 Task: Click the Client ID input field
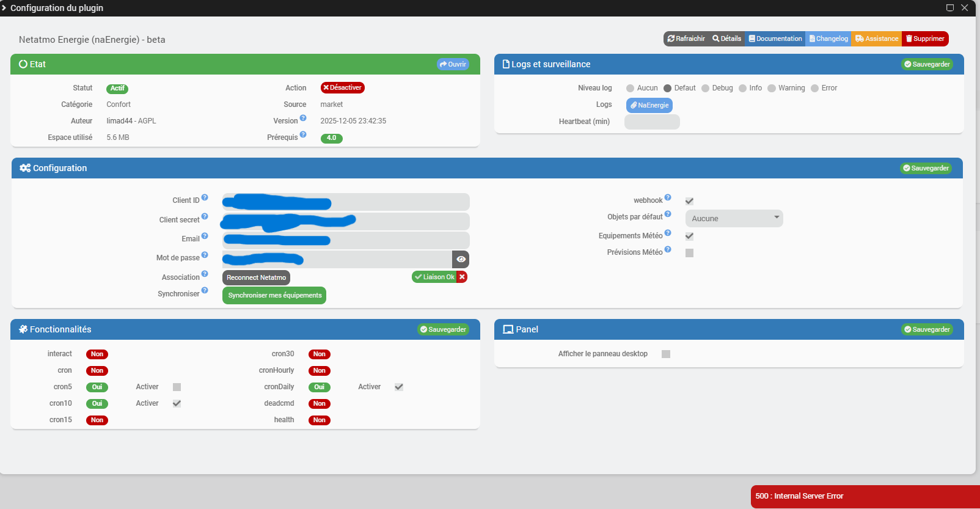coord(346,202)
